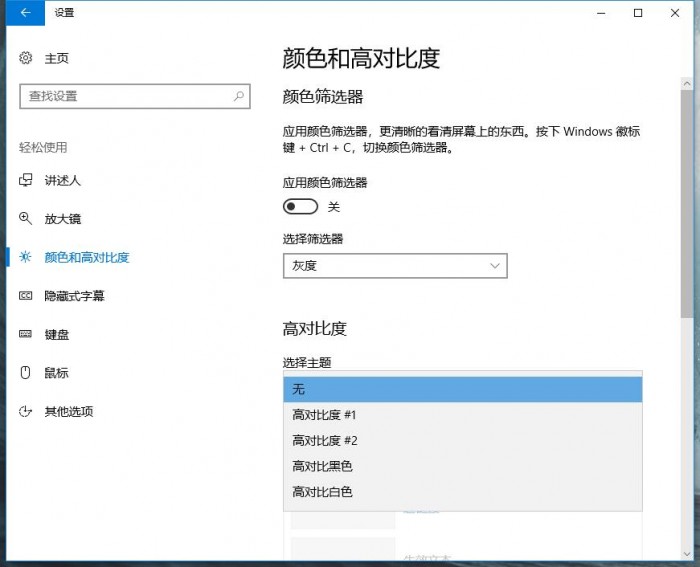Click the closed captions CC icon

point(25,296)
